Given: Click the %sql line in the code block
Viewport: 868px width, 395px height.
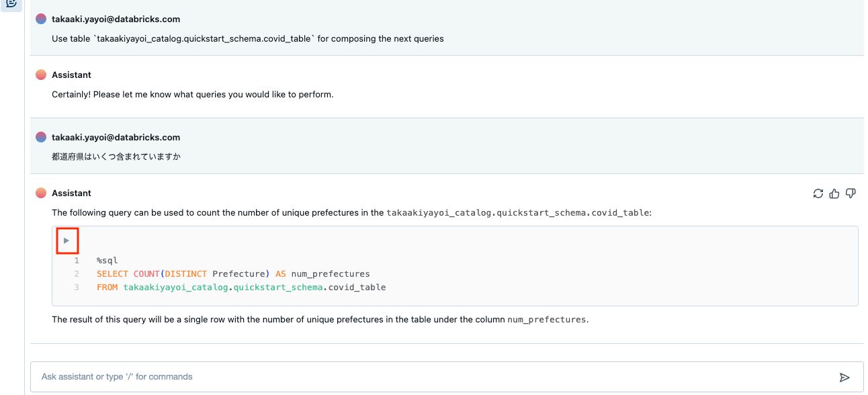Looking at the screenshot, I should tap(107, 261).
